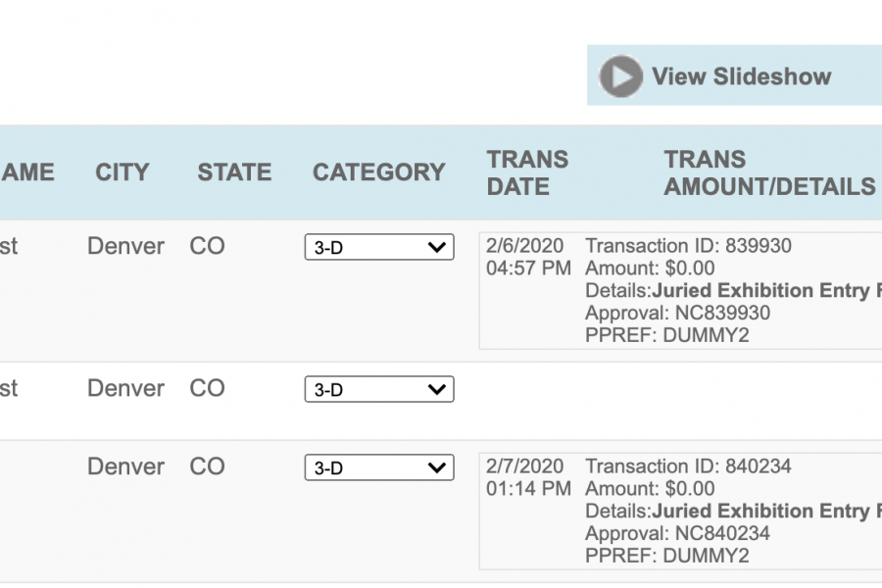Click the 2/6/2020 transaction date cell
This screenshot has width=882, height=588.
point(528,257)
